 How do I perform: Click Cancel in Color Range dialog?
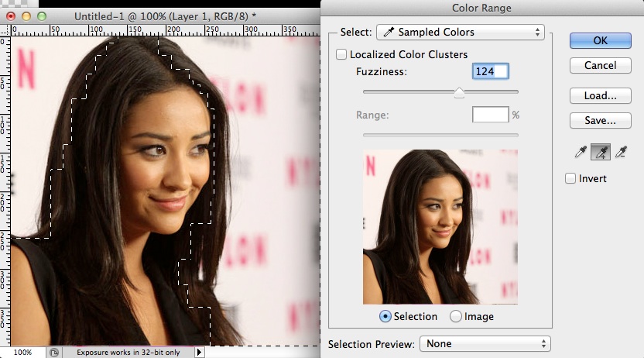(x=600, y=66)
